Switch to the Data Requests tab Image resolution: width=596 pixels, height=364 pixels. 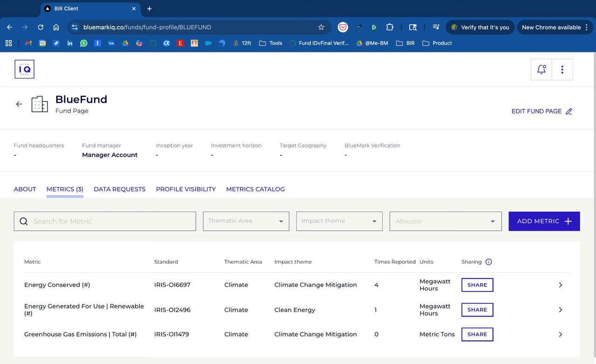click(x=120, y=189)
